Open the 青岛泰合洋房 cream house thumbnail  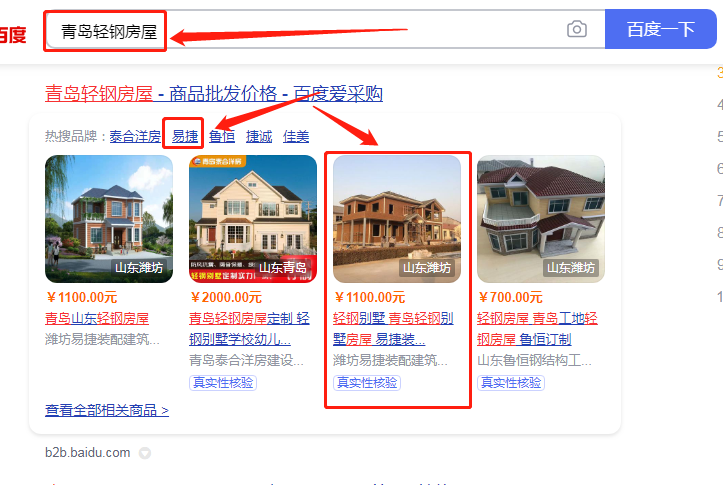253,219
